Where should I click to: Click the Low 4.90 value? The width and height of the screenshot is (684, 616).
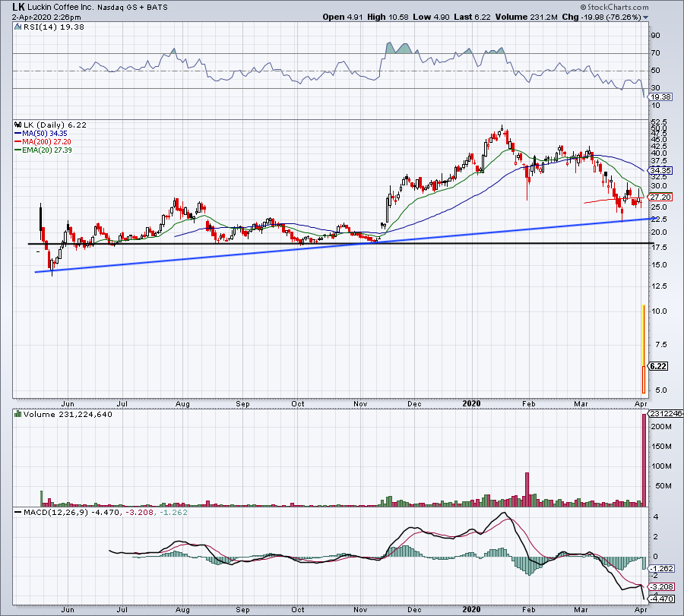point(431,17)
